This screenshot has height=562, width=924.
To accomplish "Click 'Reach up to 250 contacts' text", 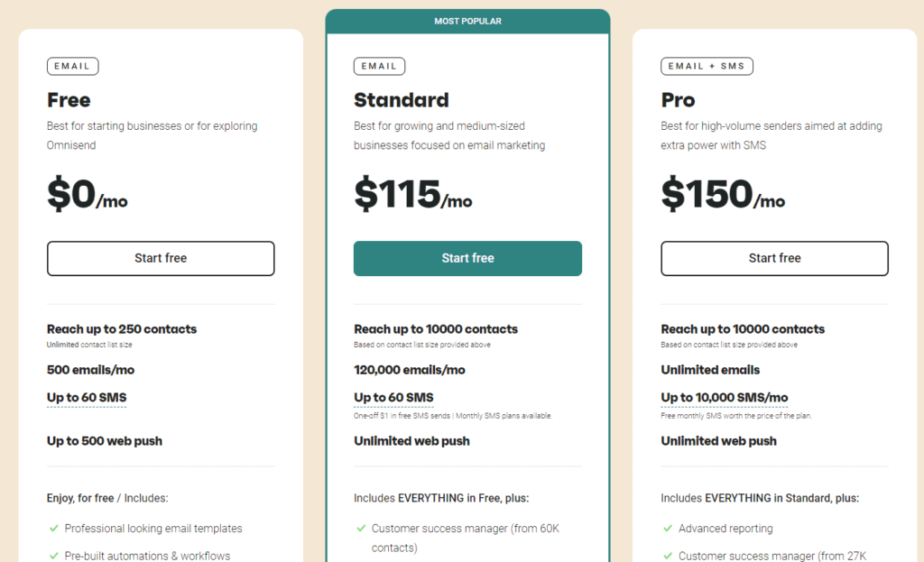I will 122,329.
